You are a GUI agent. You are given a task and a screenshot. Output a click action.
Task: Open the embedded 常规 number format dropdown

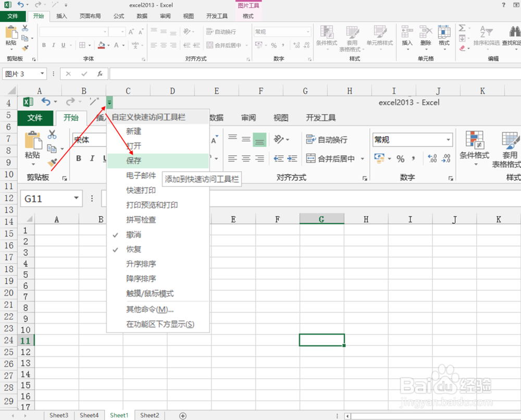pyautogui.click(x=448, y=140)
